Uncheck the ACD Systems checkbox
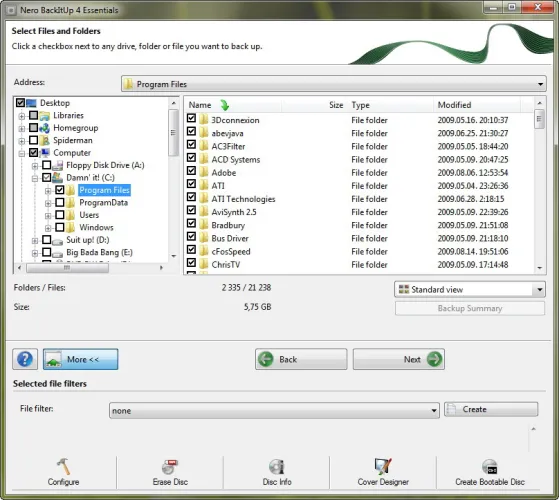The width and height of the screenshot is (559, 500). (x=191, y=158)
